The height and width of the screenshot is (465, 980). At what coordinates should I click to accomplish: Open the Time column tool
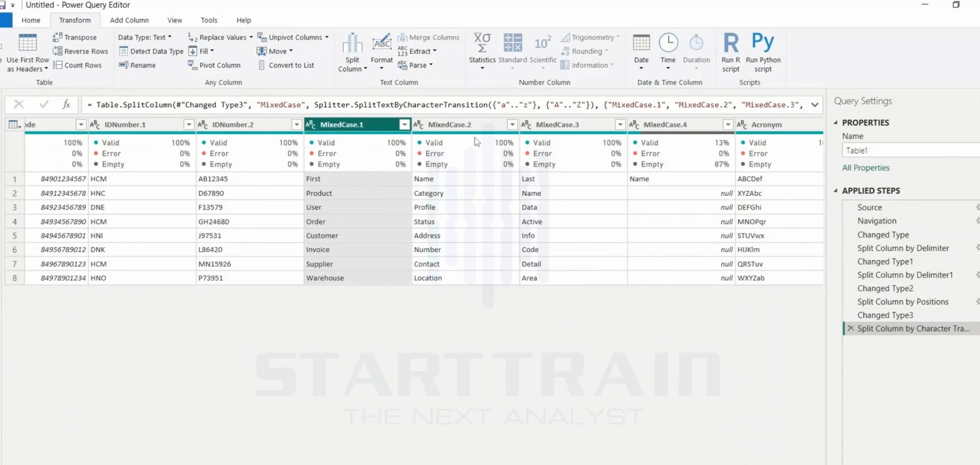[x=668, y=52]
